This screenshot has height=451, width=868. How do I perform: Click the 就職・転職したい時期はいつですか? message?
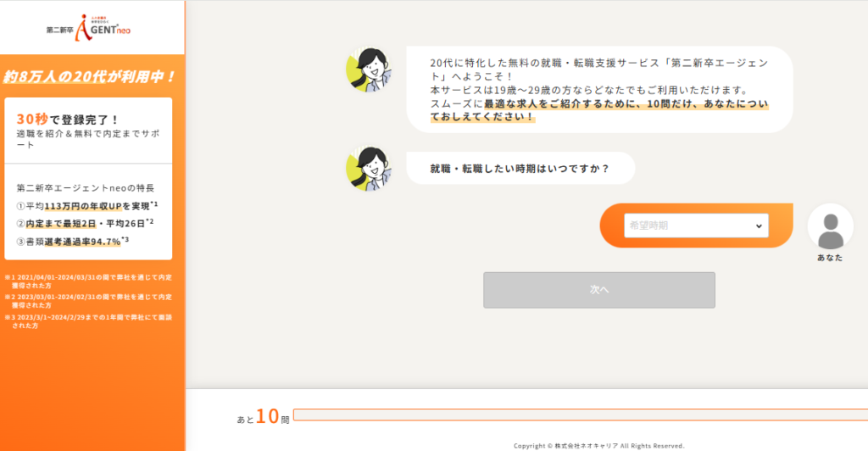(520, 168)
